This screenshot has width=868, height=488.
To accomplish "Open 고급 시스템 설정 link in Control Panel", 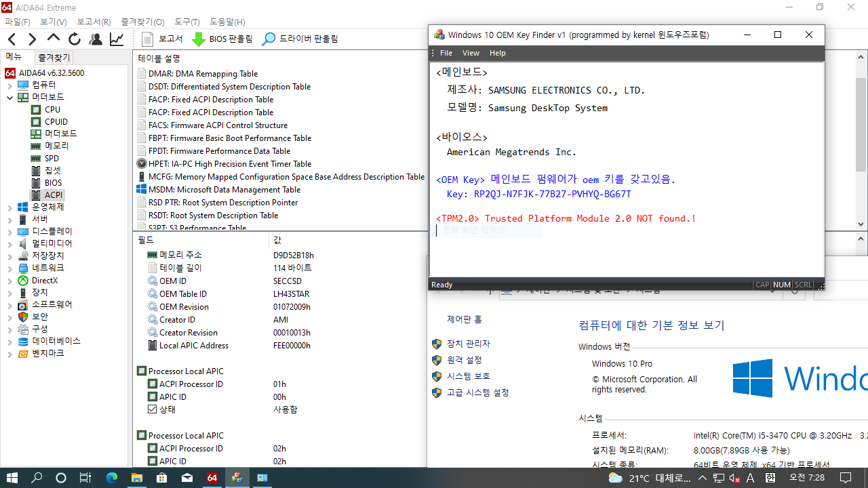I will point(477,392).
